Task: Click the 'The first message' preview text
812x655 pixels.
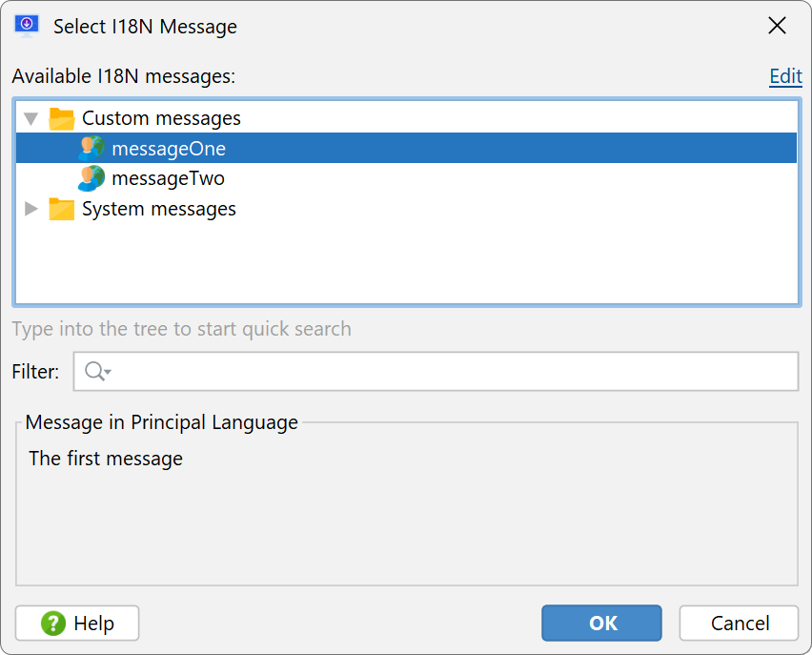Action: coord(106,459)
